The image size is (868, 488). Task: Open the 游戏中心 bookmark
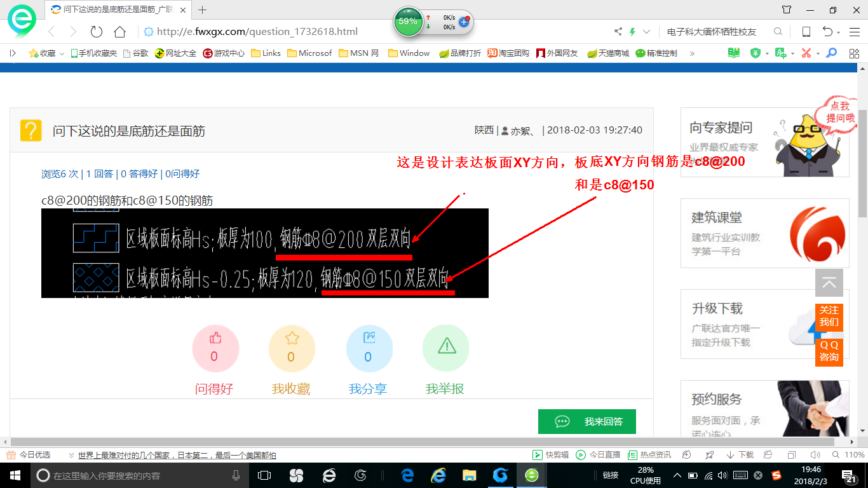(224, 53)
